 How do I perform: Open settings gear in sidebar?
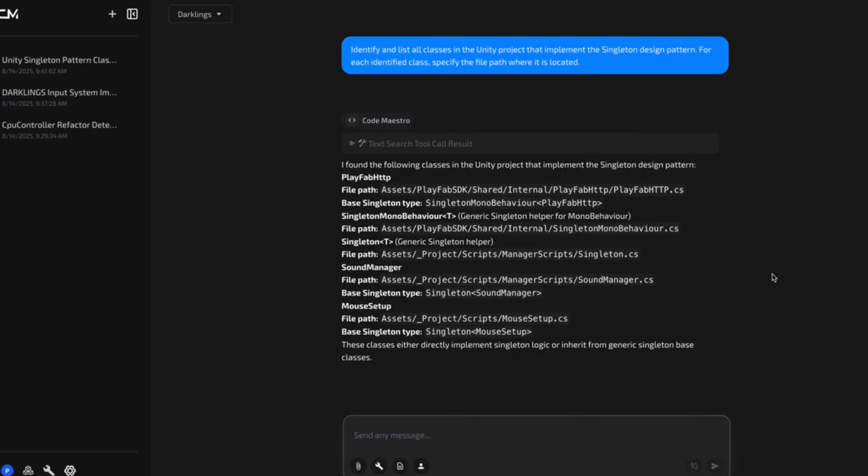point(70,470)
